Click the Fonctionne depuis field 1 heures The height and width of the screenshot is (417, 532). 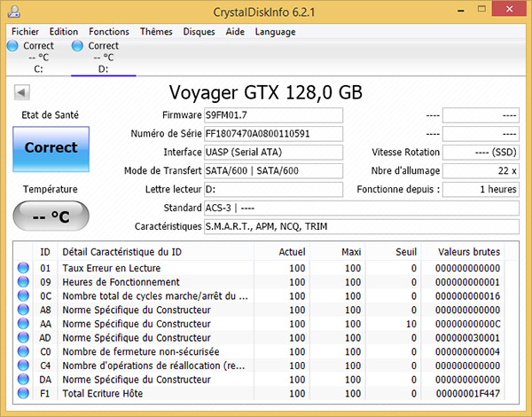pyautogui.click(x=481, y=189)
